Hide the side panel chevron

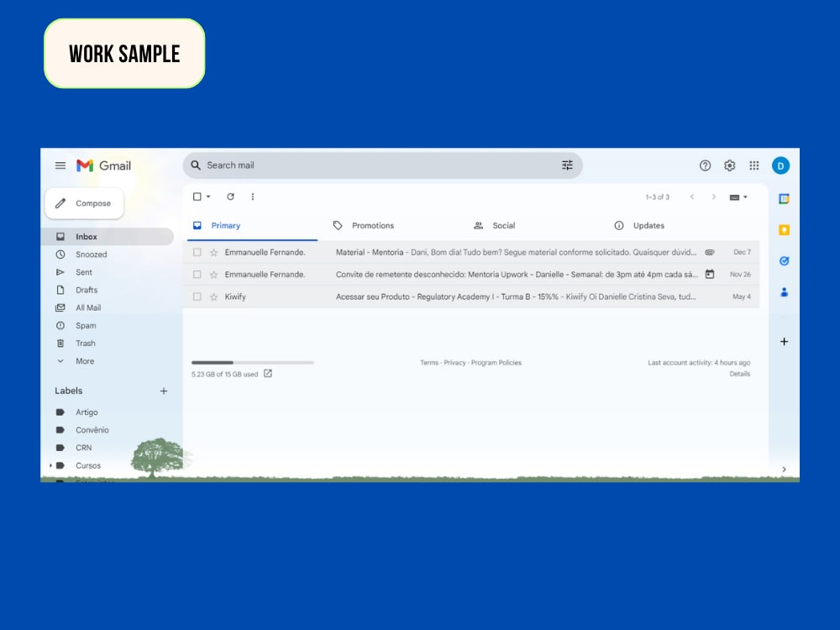pyautogui.click(x=784, y=470)
